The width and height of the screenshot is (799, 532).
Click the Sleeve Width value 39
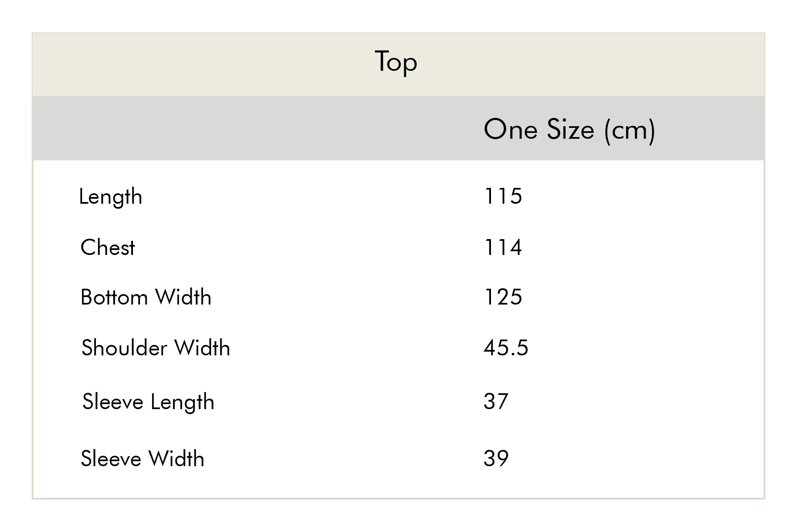tap(496, 459)
